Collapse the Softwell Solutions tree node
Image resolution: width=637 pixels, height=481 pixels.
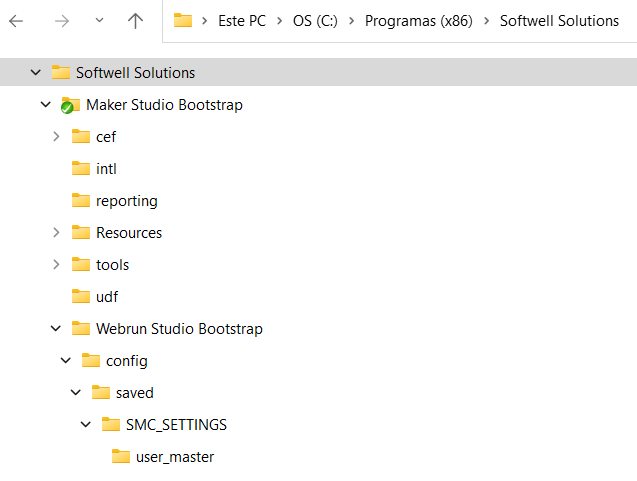coord(36,72)
